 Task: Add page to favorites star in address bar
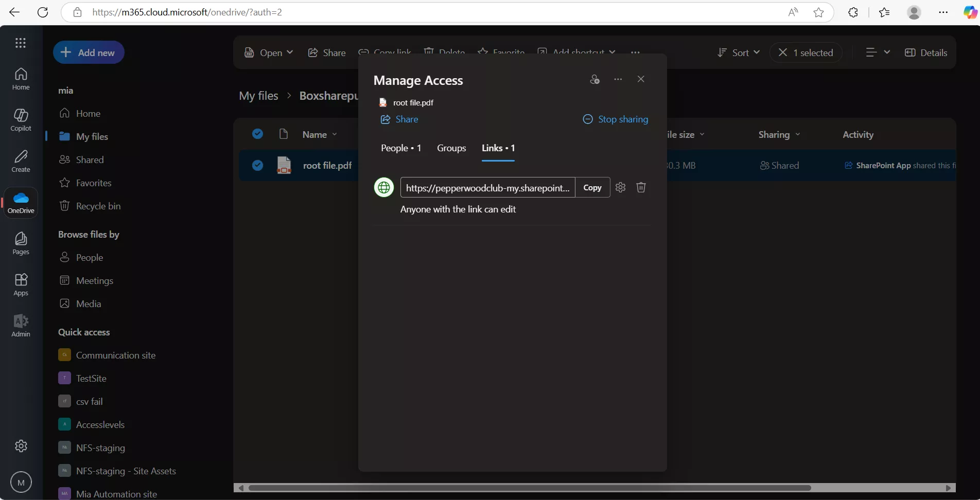click(x=819, y=12)
